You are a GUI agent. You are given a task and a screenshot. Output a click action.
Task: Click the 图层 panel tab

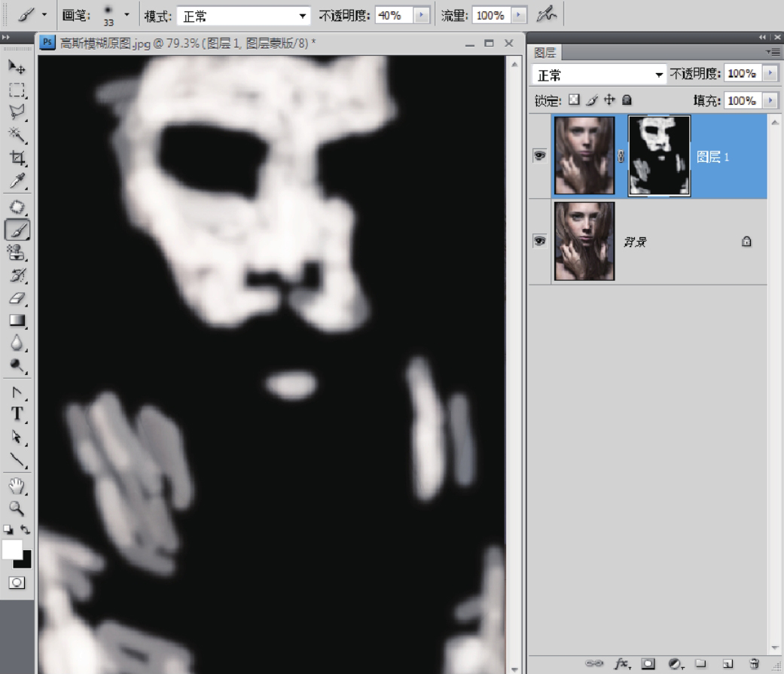tap(545, 53)
